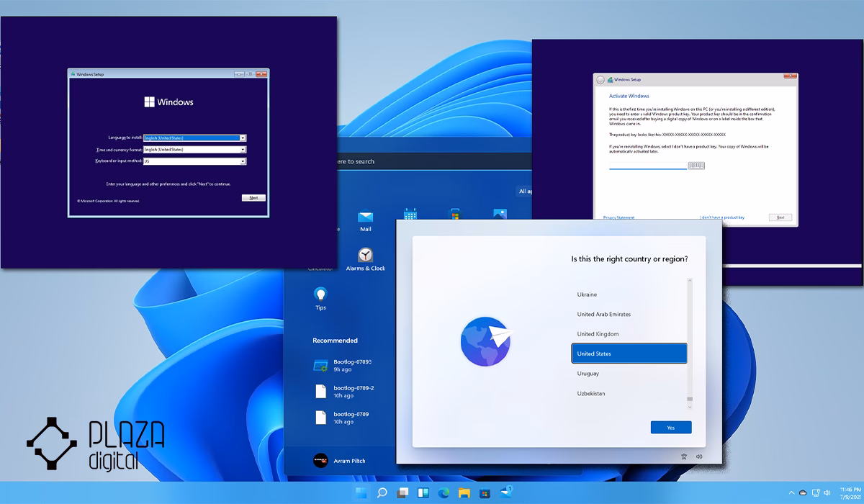Open on-screen keyboard icon beside product key
The image size is (864, 504).
pos(696,166)
